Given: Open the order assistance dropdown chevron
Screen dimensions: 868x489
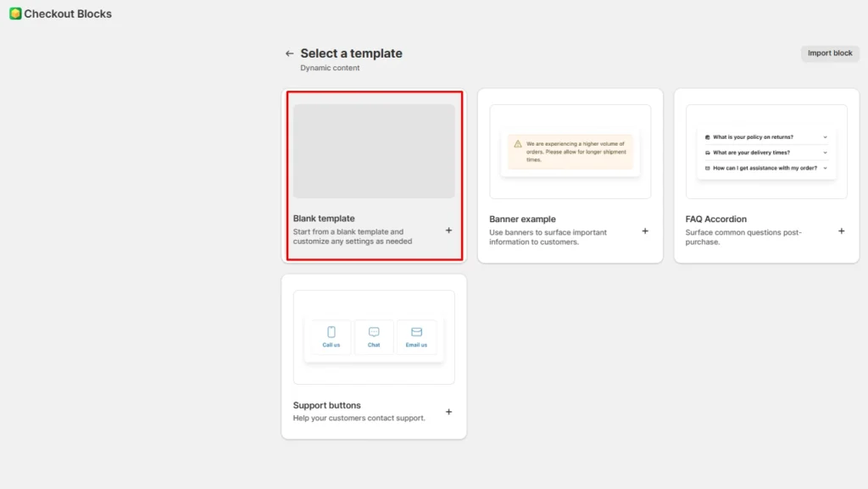Looking at the screenshot, I should (825, 168).
